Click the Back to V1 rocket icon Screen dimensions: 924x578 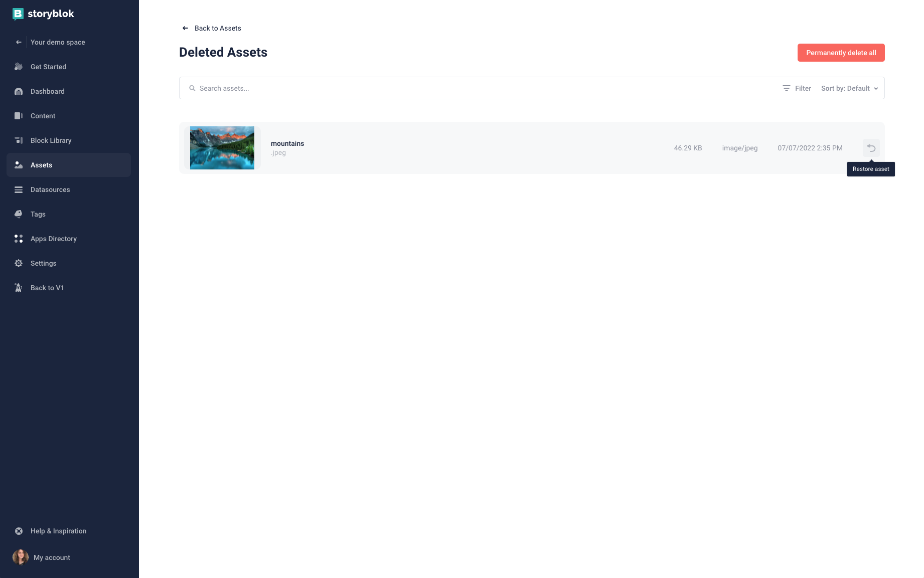point(19,288)
